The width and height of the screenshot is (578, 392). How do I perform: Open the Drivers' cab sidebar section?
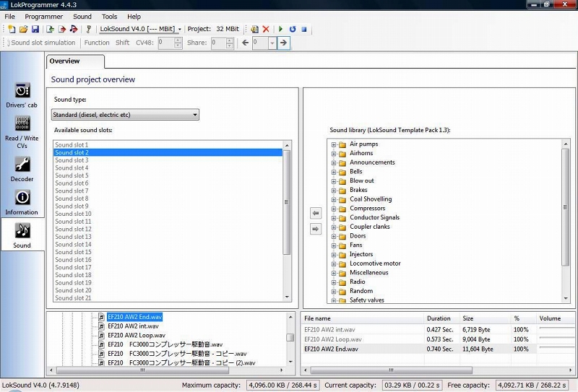(22, 95)
